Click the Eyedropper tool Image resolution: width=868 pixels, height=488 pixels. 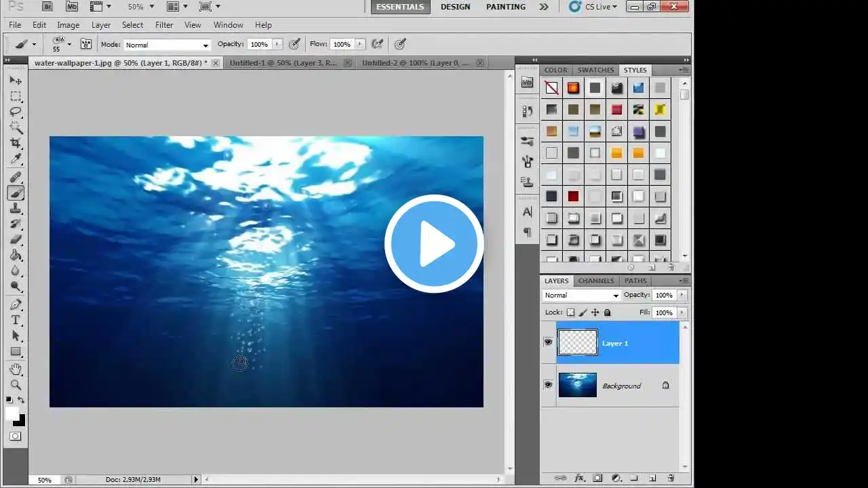pos(16,159)
